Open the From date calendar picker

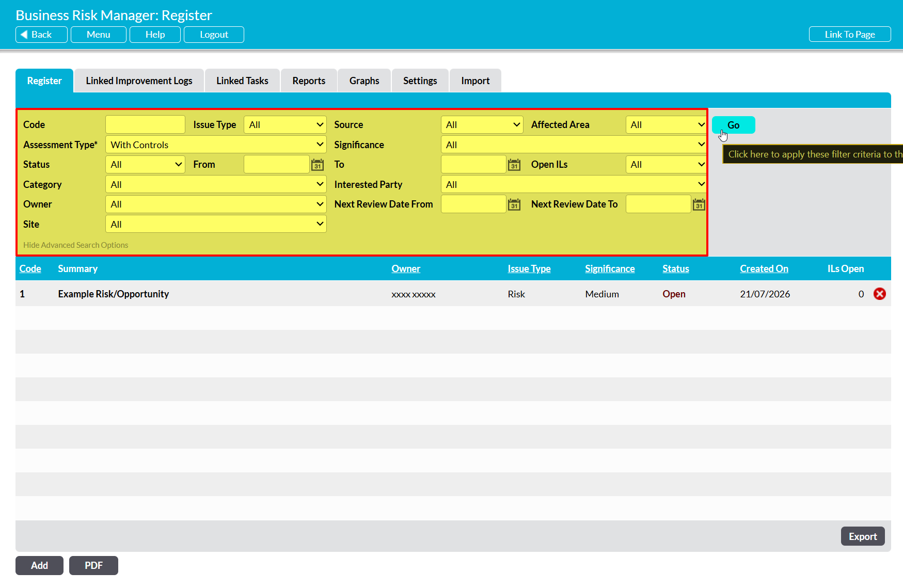[318, 165]
